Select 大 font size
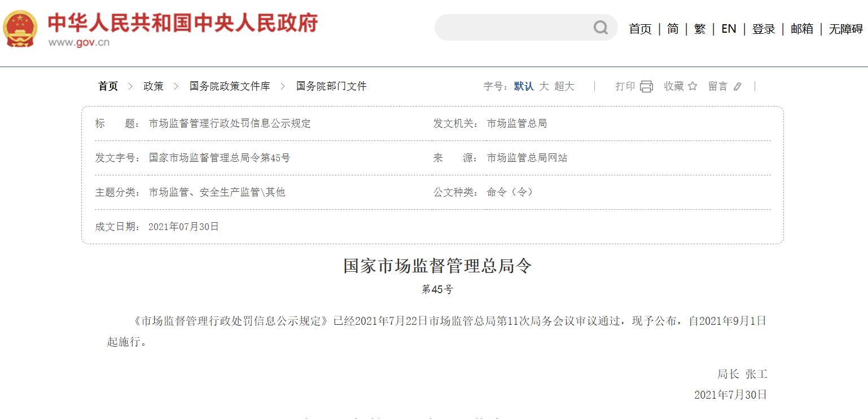 coord(544,86)
